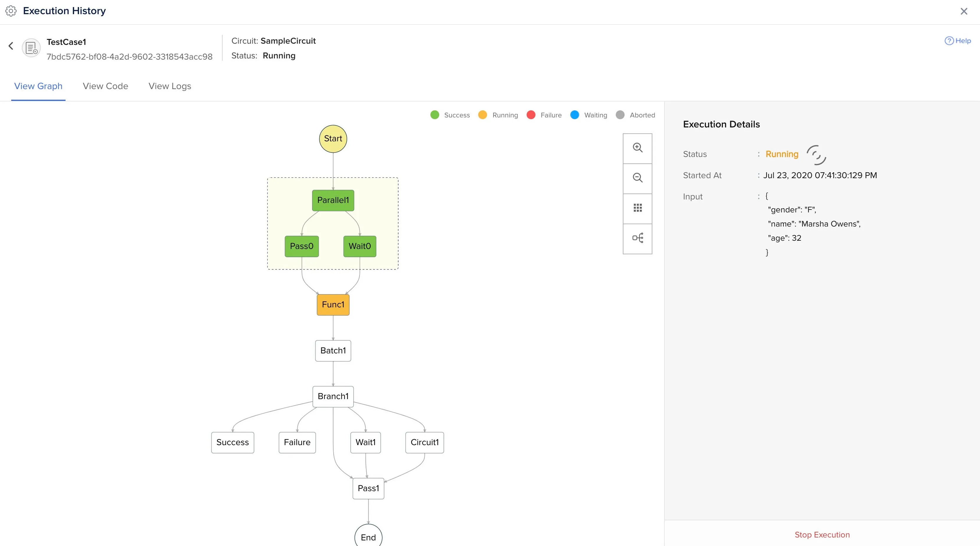Click the blue Waiting legend dot

[x=574, y=115]
